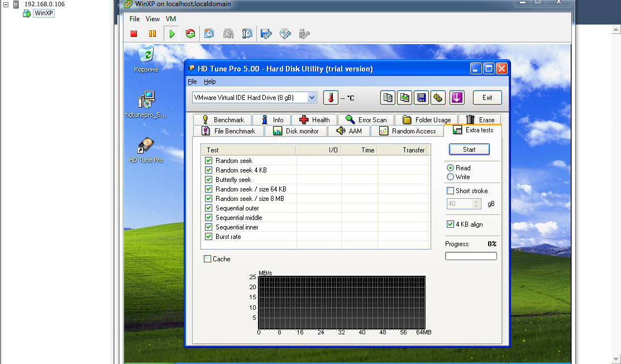The image size is (621, 364).
Task: Switch to the File Benchmark tab
Action: (x=228, y=131)
